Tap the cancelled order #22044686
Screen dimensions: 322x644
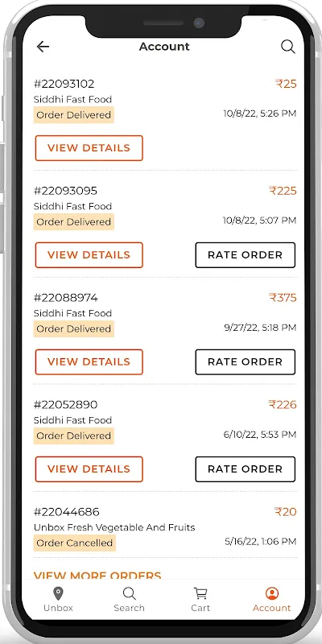tap(165, 528)
